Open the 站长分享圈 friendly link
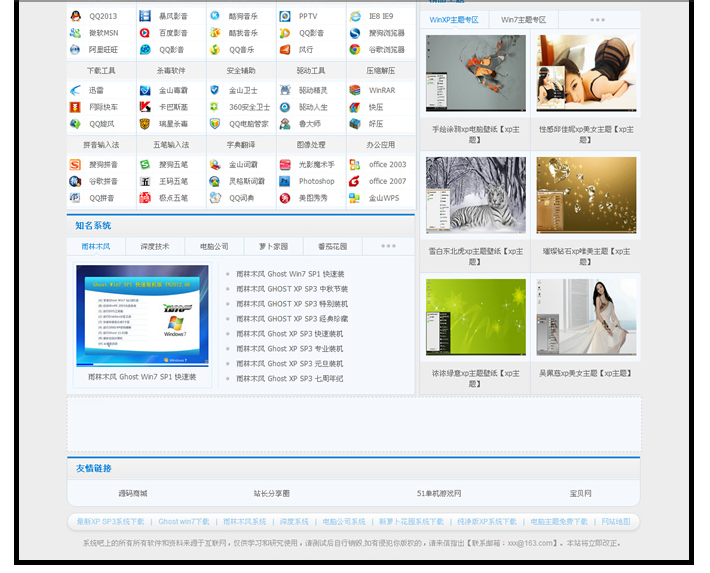This screenshot has height=573, width=710. tap(271, 494)
